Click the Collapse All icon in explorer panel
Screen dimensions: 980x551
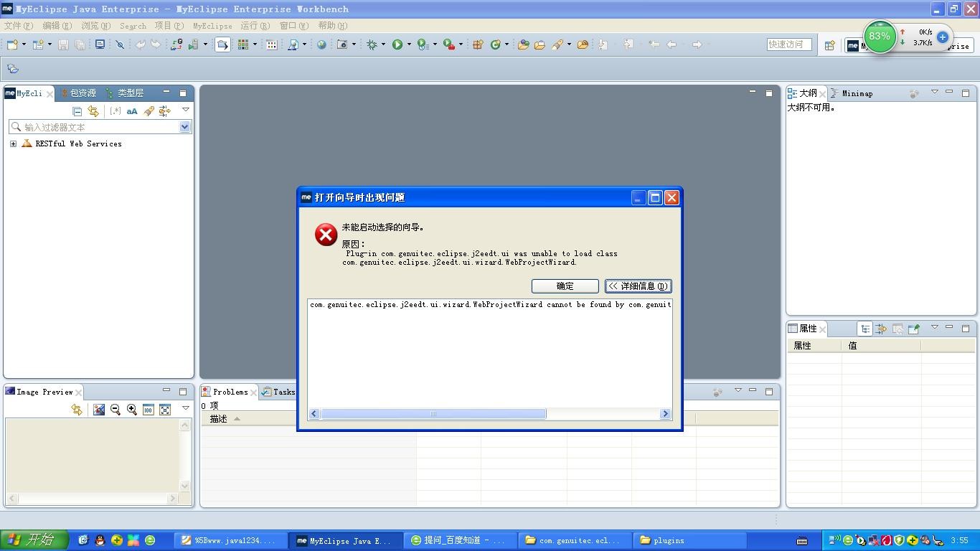[77, 111]
